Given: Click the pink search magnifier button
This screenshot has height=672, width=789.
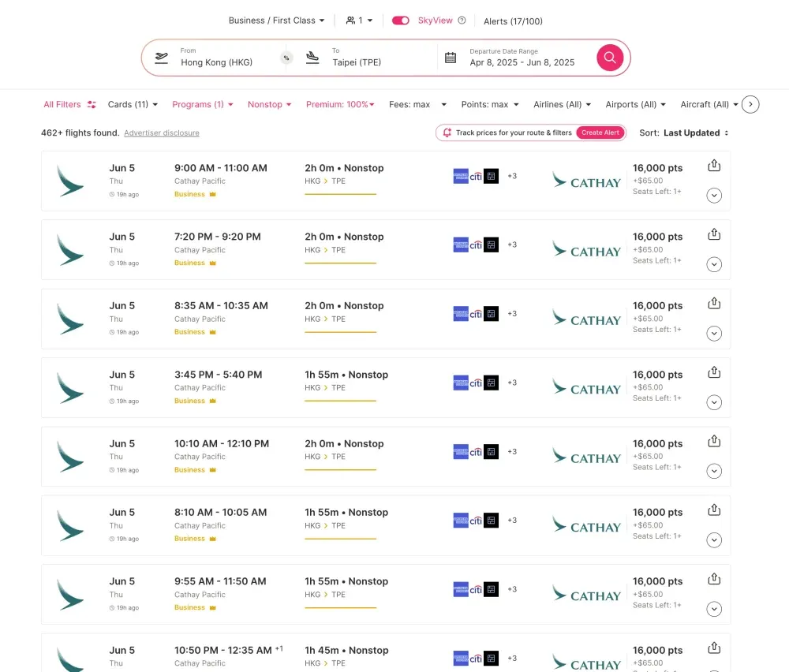Looking at the screenshot, I should coord(610,58).
